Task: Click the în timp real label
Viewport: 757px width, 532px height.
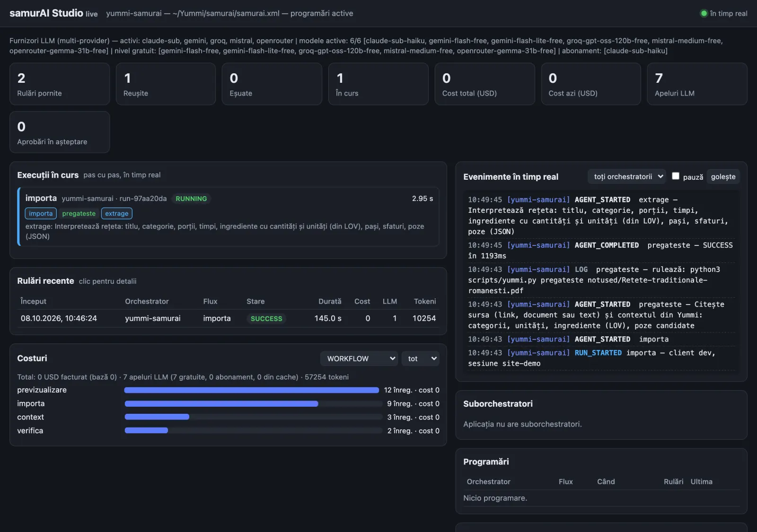Action: (729, 13)
